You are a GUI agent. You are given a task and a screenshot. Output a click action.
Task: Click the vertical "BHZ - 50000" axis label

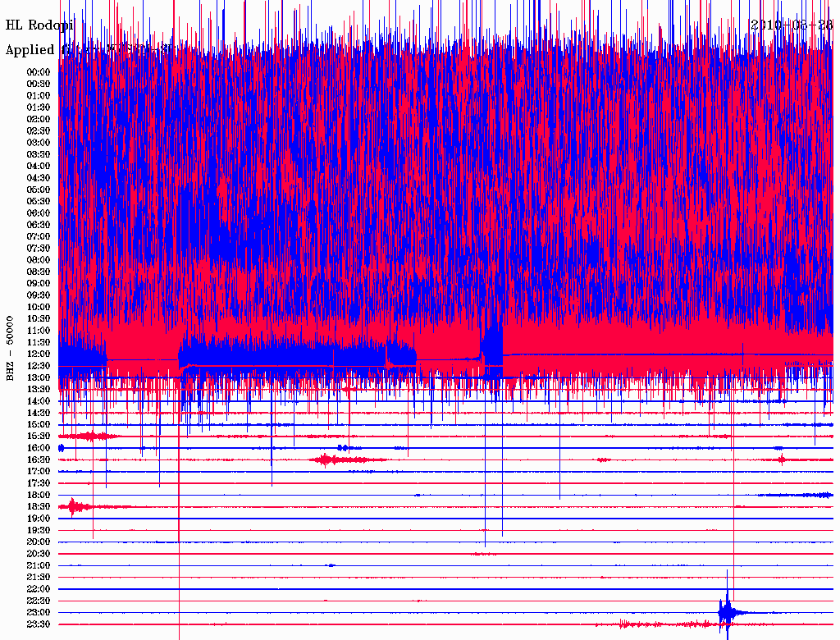pos(10,349)
